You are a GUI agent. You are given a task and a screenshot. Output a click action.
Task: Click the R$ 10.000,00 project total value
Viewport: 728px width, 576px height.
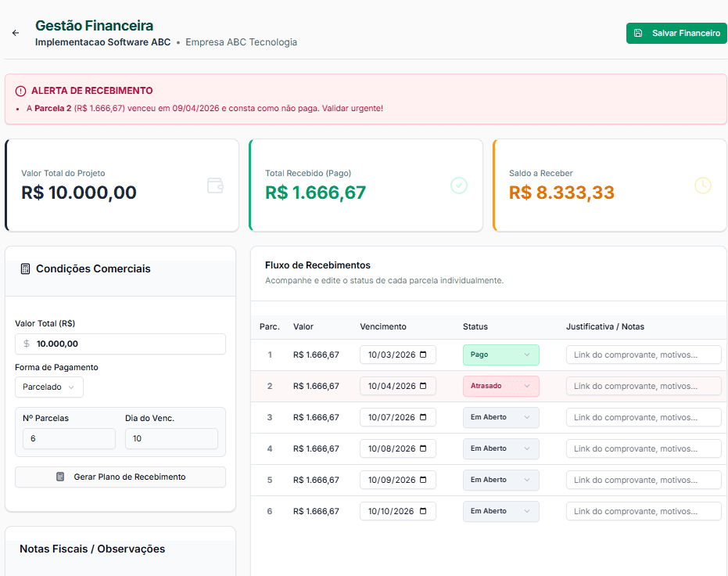coord(79,193)
